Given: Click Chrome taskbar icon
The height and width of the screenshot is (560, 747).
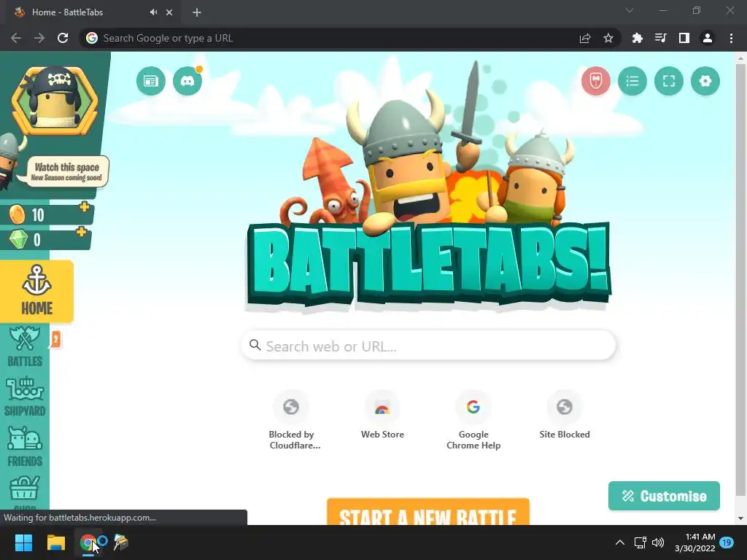Looking at the screenshot, I should point(88,542).
